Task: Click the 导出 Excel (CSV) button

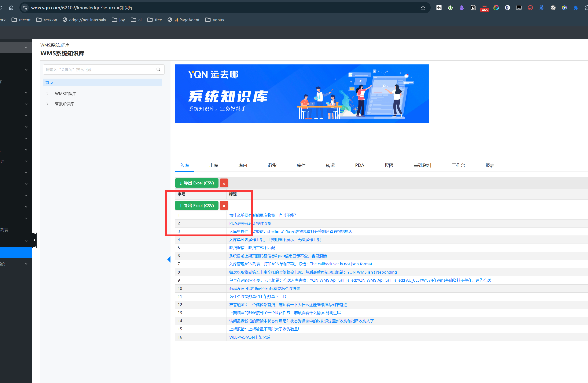Action: tap(197, 183)
